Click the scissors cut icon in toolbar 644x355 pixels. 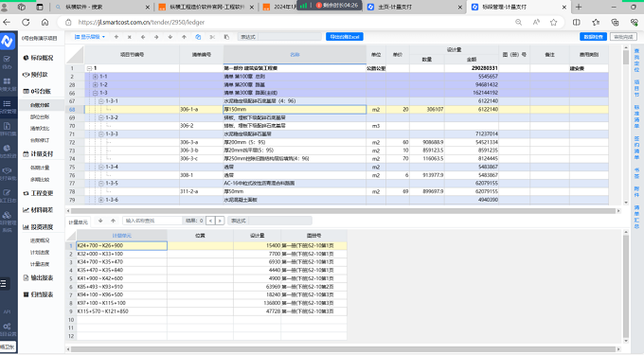[212, 37]
